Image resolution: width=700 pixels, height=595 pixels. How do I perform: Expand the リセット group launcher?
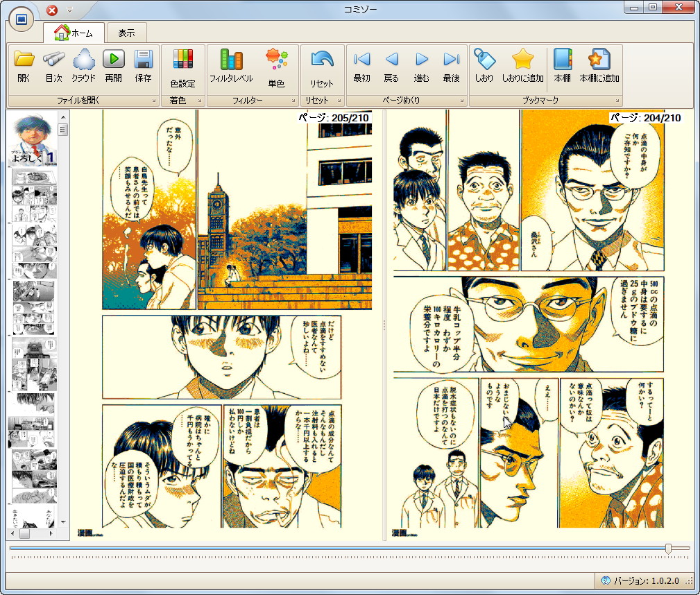(x=339, y=101)
